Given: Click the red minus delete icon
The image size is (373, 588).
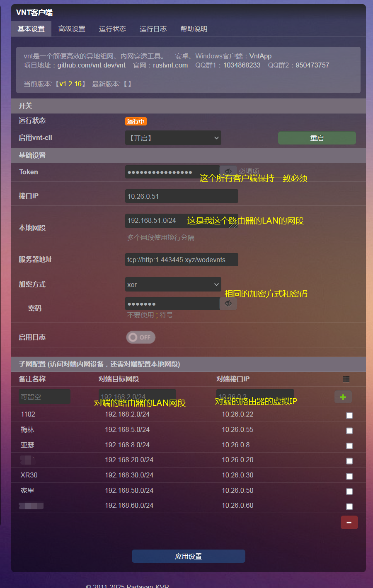Looking at the screenshot, I should point(349,523).
